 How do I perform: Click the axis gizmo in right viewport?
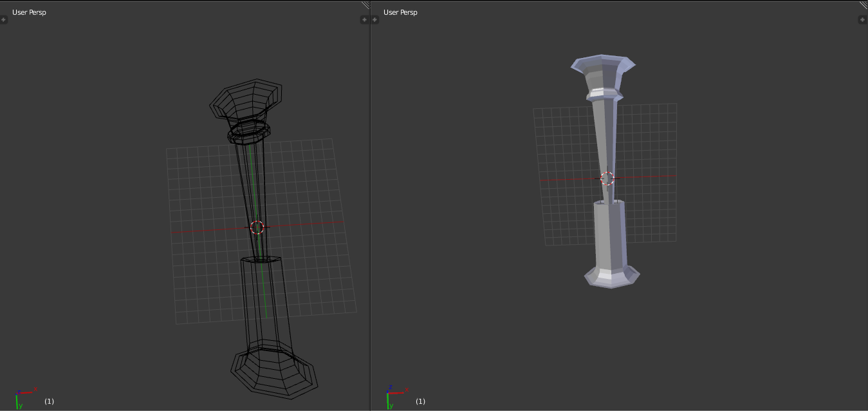[395, 396]
